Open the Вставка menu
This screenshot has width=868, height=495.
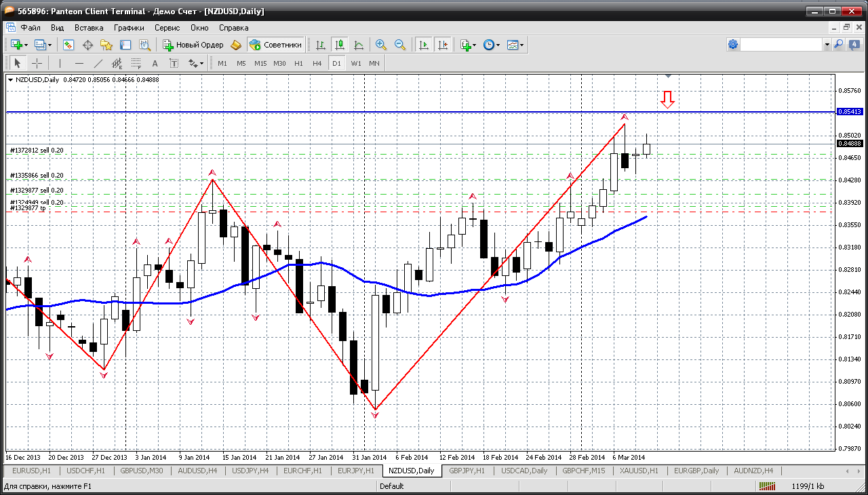89,28
